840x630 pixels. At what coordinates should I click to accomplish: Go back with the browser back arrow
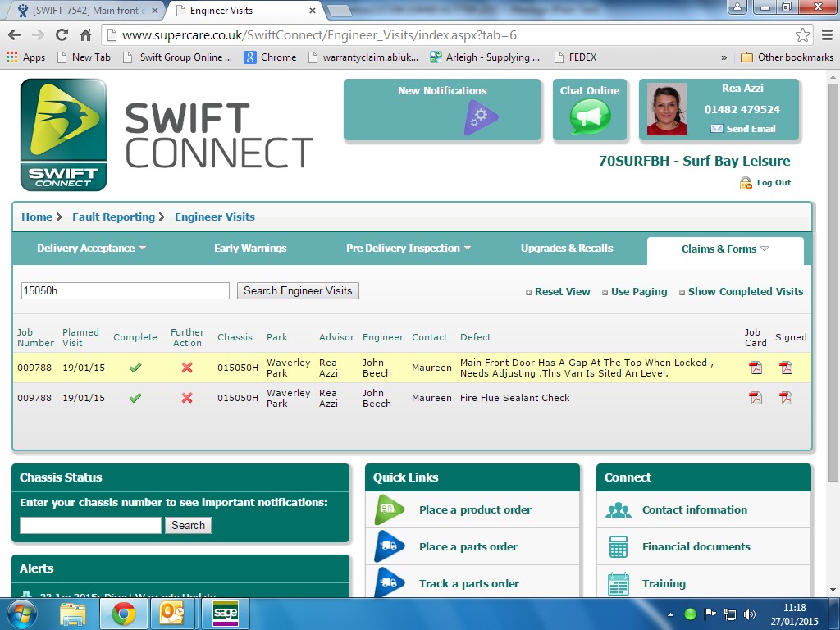pyautogui.click(x=15, y=34)
